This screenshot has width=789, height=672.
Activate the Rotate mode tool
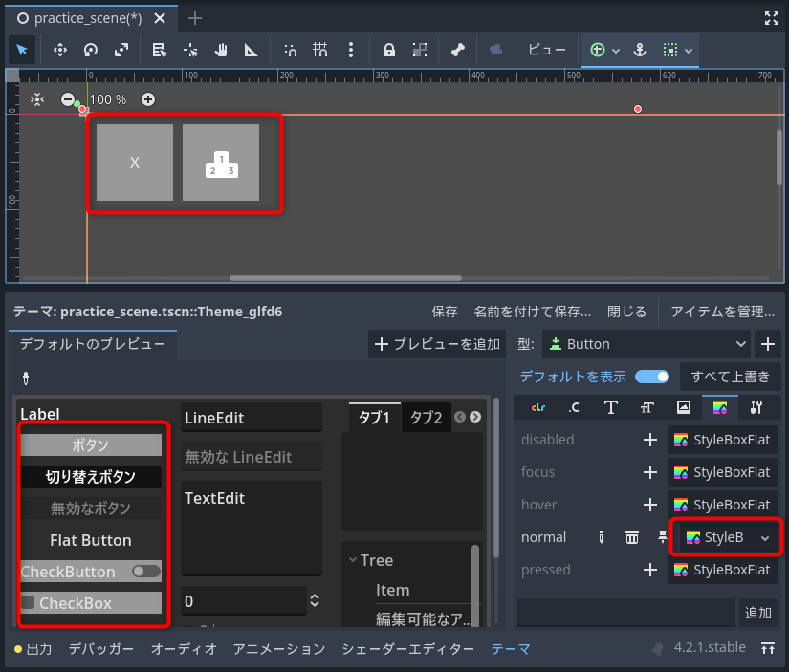tap(91, 50)
